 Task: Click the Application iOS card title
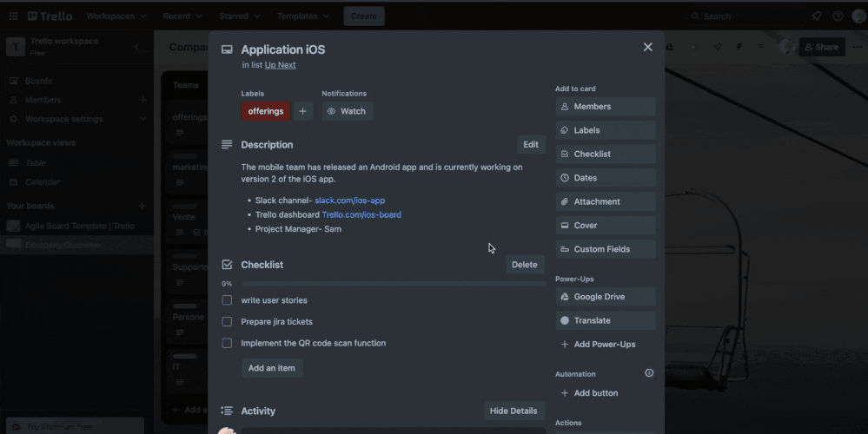[x=283, y=49]
